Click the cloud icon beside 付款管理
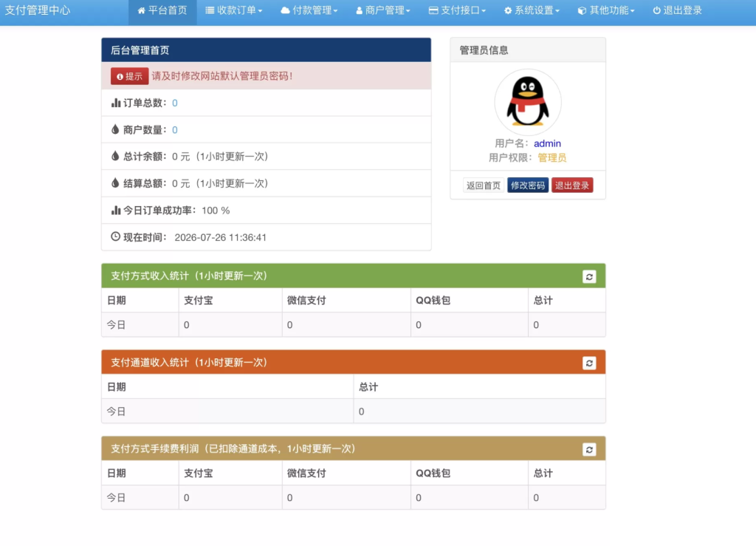 click(286, 10)
